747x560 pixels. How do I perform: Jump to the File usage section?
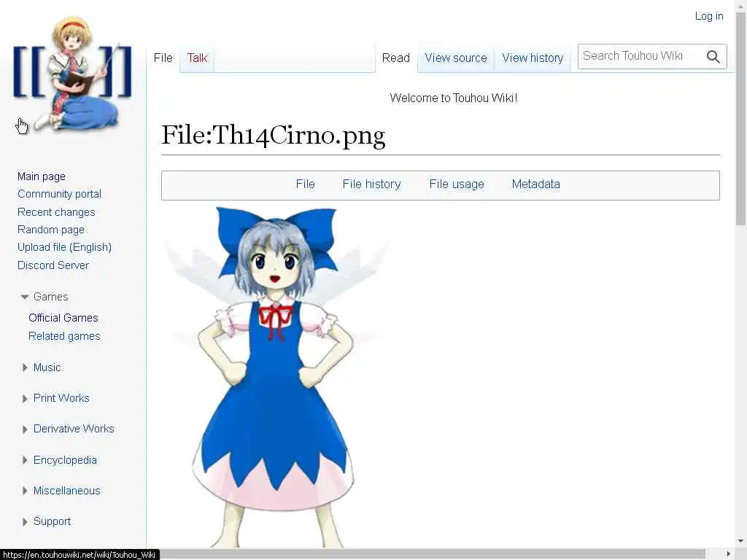point(457,184)
